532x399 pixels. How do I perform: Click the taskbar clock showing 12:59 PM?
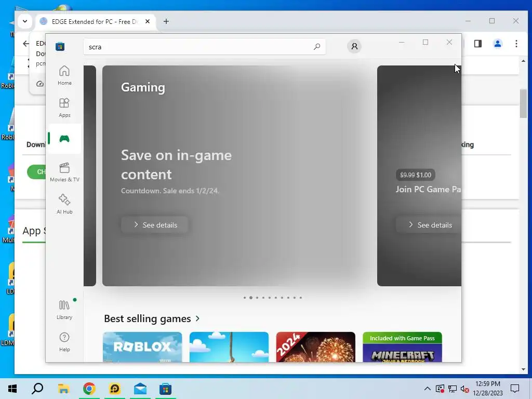click(487, 389)
